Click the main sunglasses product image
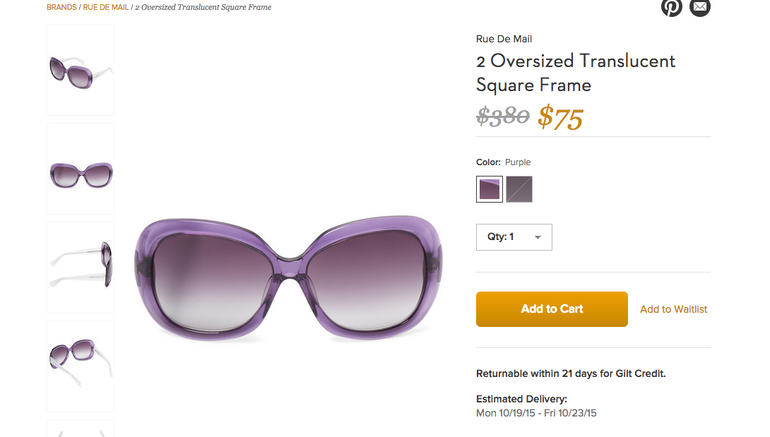 [x=289, y=272]
